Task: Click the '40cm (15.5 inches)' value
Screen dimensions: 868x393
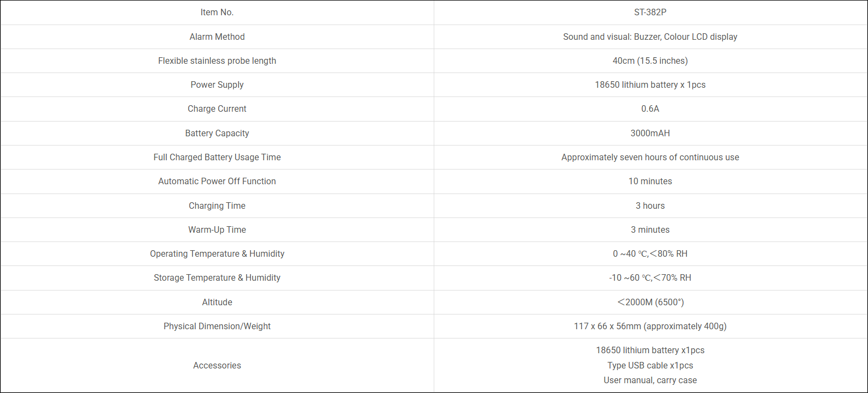Action: pos(650,61)
